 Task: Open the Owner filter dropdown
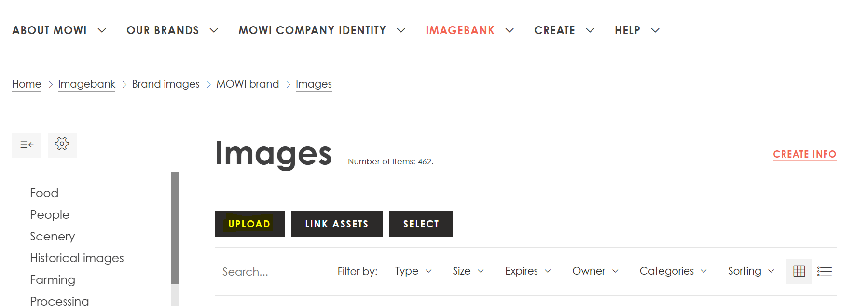(x=595, y=271)
